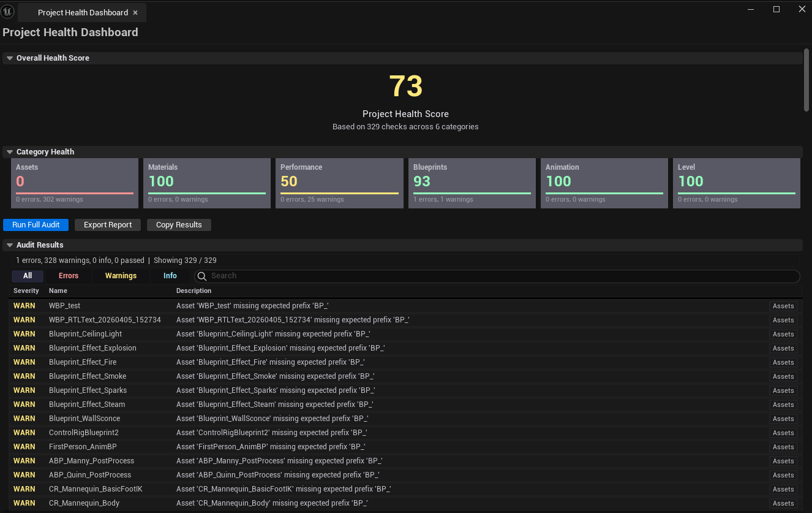
Task: Click the Export Report button
Action: pos(108,225)
